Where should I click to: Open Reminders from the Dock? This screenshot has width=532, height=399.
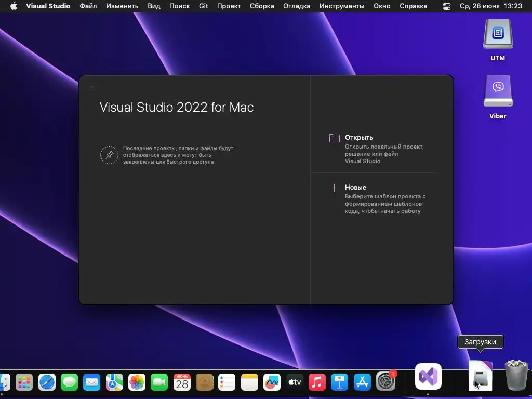click(x=227, y=382)
